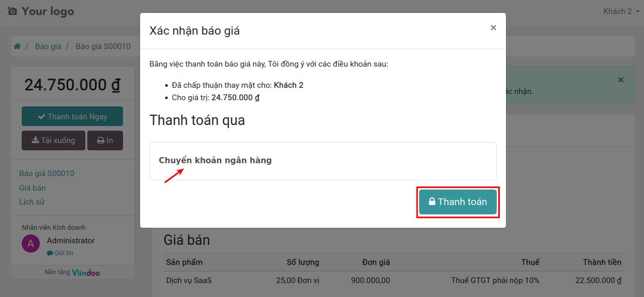
Task: Go to home via breadcrumb house icon
Action: tap(17, 46)
